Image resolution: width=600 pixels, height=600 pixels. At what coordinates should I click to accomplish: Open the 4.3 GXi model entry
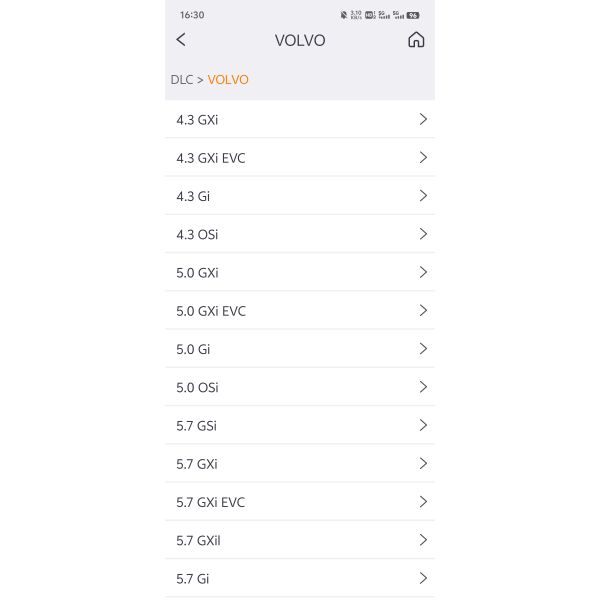(x=299, y=120)
